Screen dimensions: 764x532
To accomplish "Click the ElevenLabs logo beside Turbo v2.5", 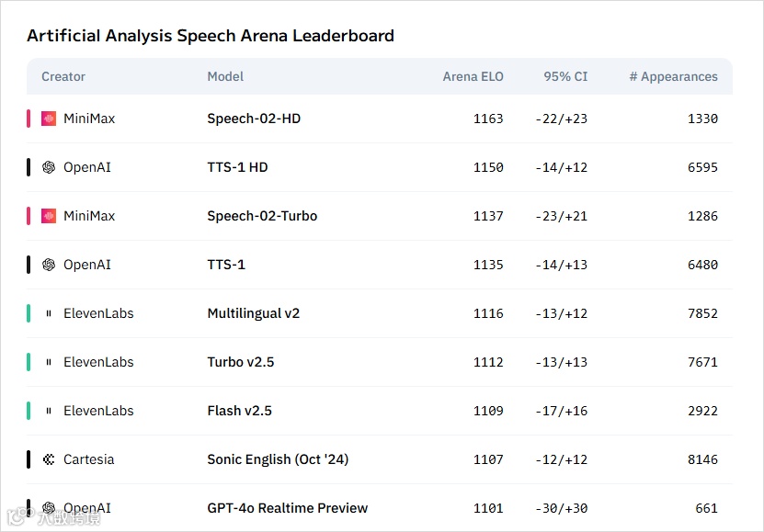I will 49,362.
